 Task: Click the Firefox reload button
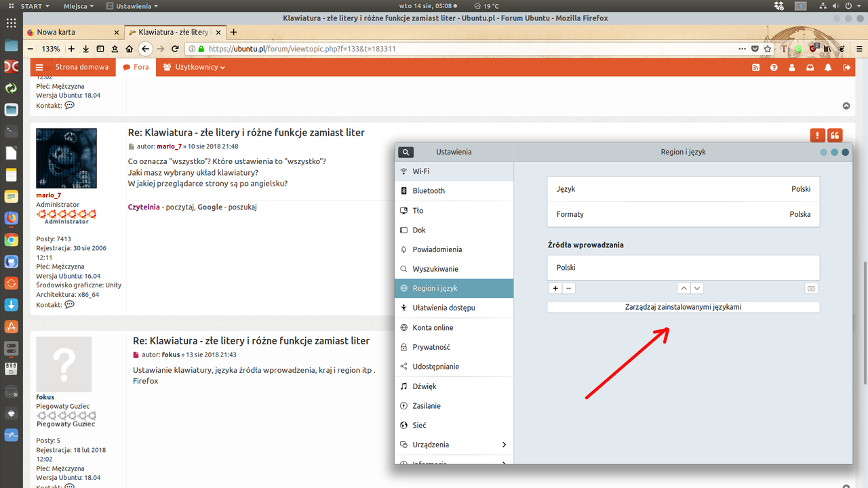(175, 49)
